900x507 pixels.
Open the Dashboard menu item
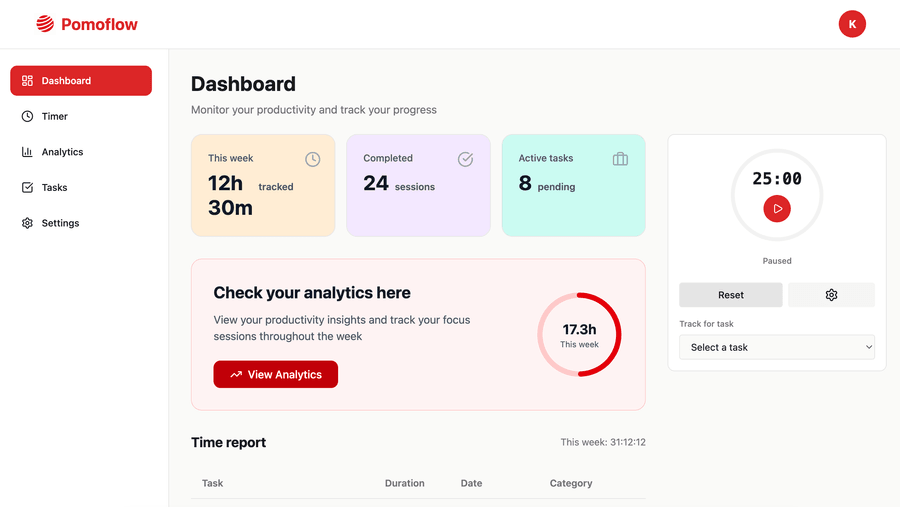81,80
